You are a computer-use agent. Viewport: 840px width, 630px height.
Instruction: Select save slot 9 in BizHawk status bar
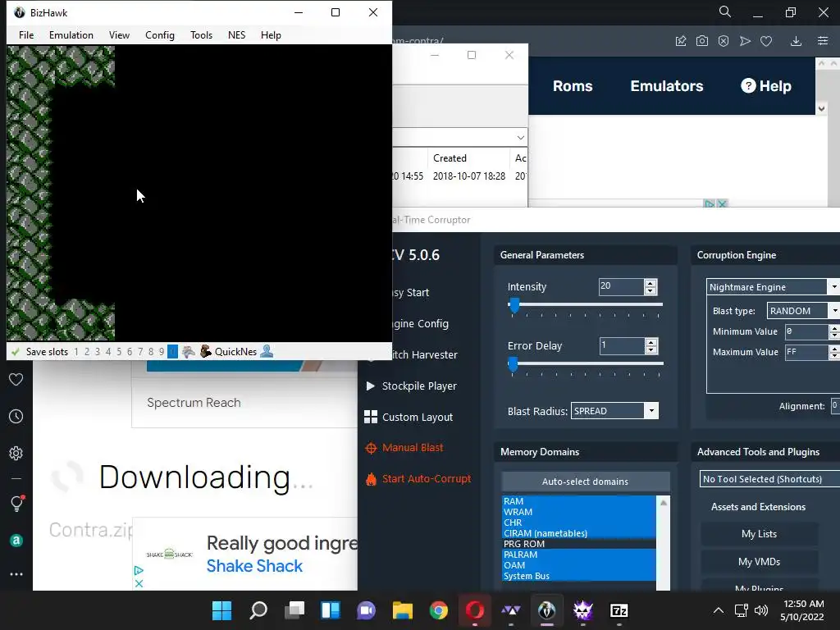point(162,352)
